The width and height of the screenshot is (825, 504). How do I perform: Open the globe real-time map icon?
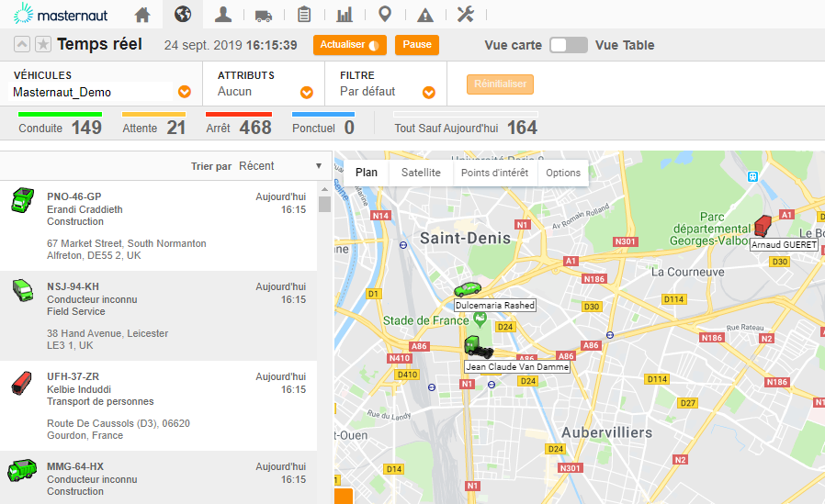pyautogui.click(x=183, y=14)
